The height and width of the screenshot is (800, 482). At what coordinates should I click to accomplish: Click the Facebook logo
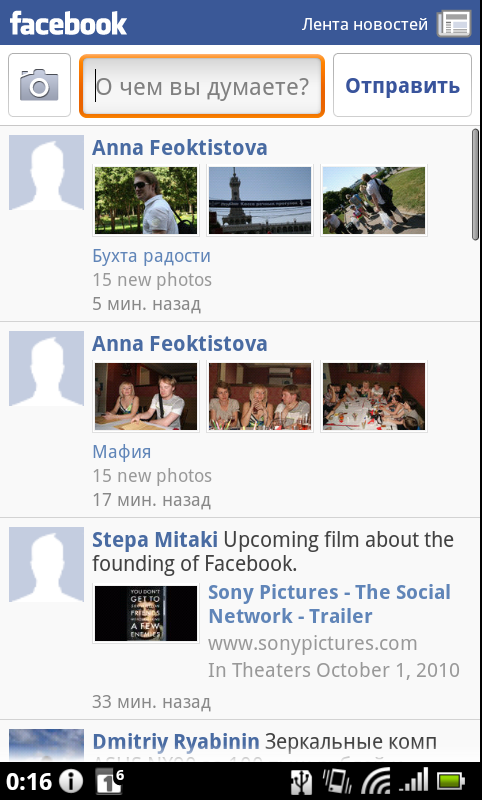coord(68,23)
